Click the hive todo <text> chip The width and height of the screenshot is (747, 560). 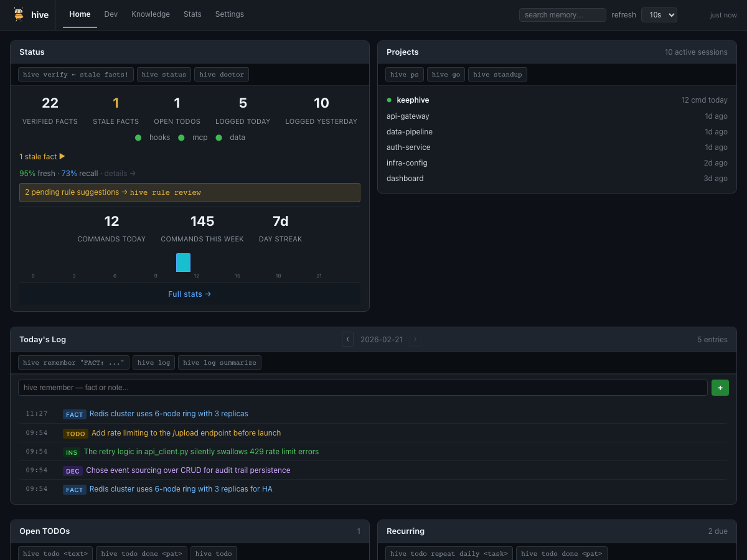[x=55, y=553]
